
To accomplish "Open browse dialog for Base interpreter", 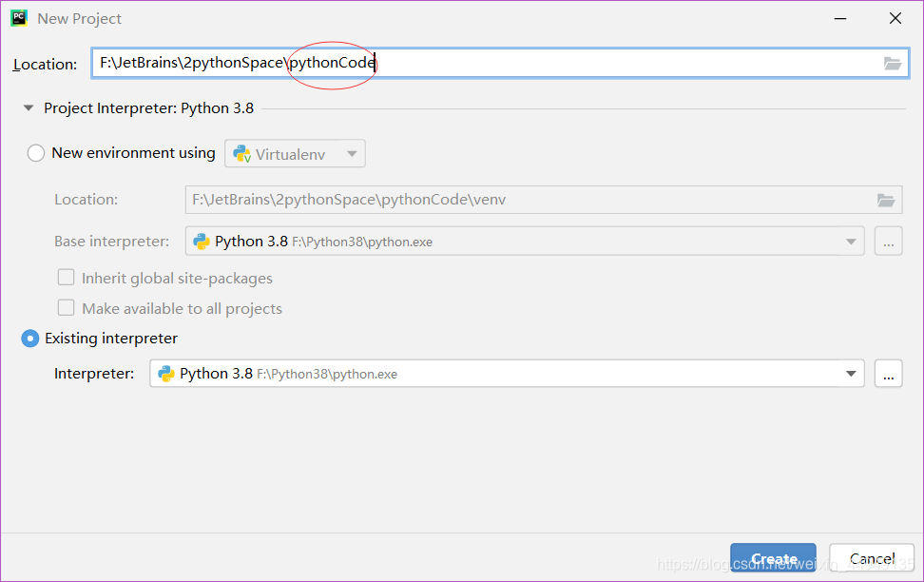I will coord(888,242).
